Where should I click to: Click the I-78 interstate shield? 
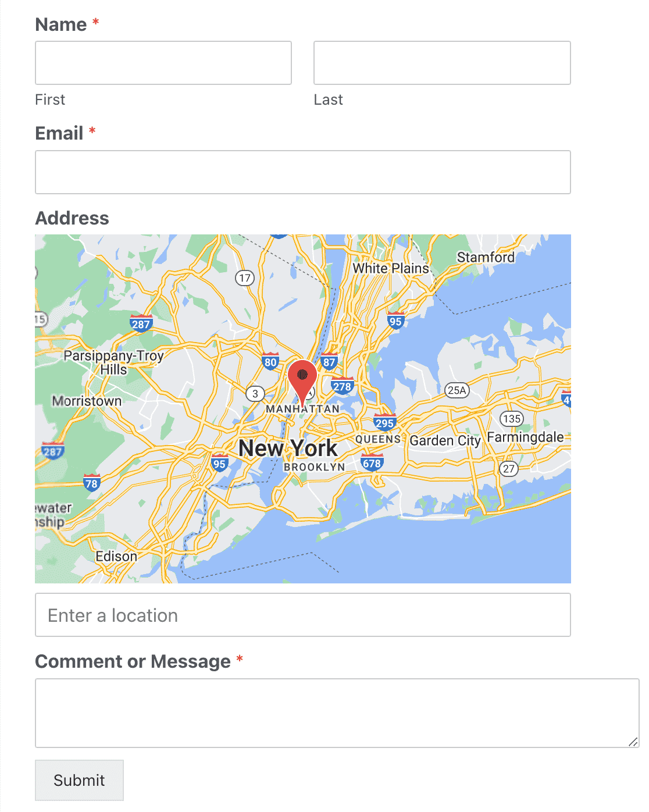pos(91,483)
